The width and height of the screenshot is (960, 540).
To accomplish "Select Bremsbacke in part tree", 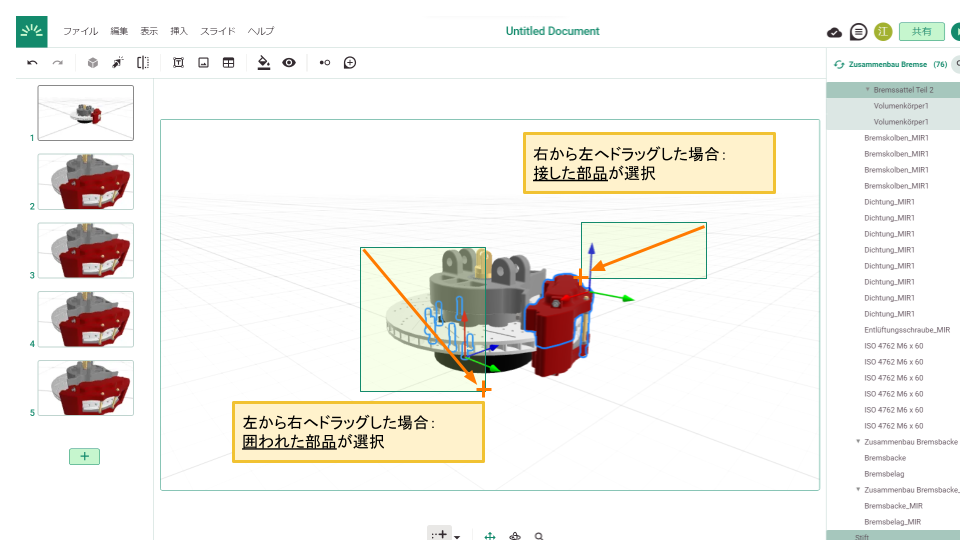I will (885, 458).
